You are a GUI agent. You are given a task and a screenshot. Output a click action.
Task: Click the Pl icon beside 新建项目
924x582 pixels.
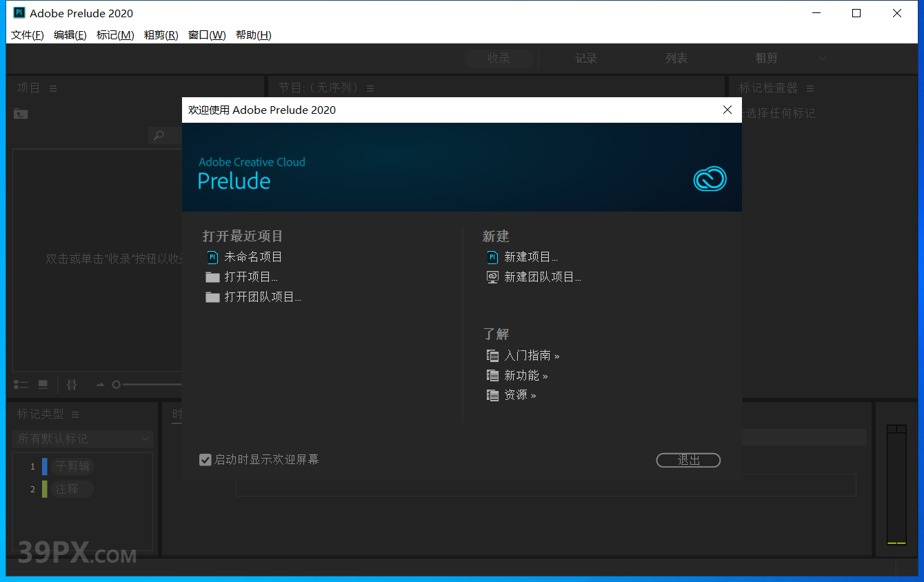pyautogui.click(x=492, y=257)
